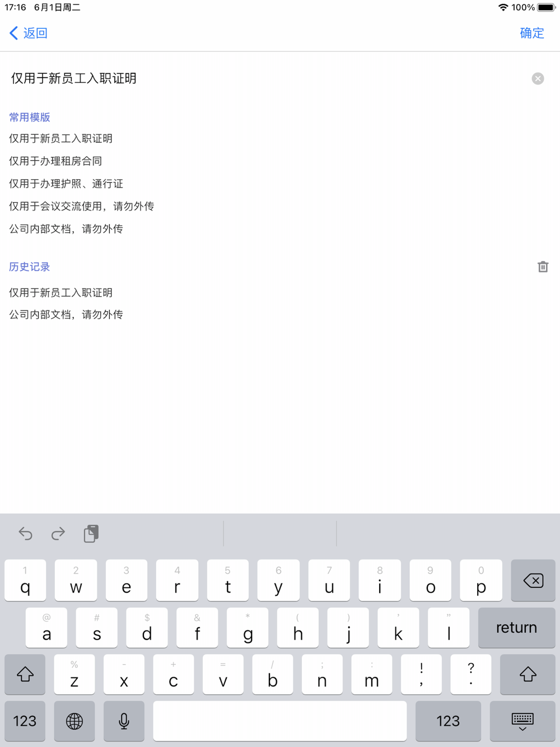Image resolution: width=560 pixels, height=747 pixels.
Task: Dismiss keyboard with hide-keyboard key
Action: [x=522, y=721]
